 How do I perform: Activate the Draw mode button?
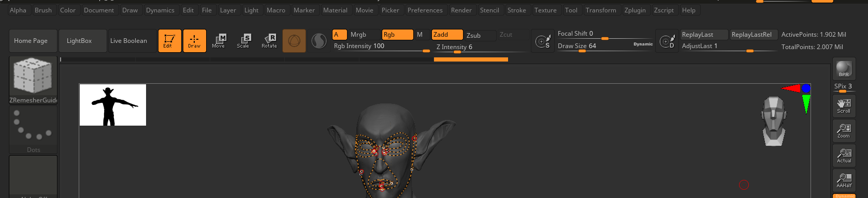click(194, 41)
